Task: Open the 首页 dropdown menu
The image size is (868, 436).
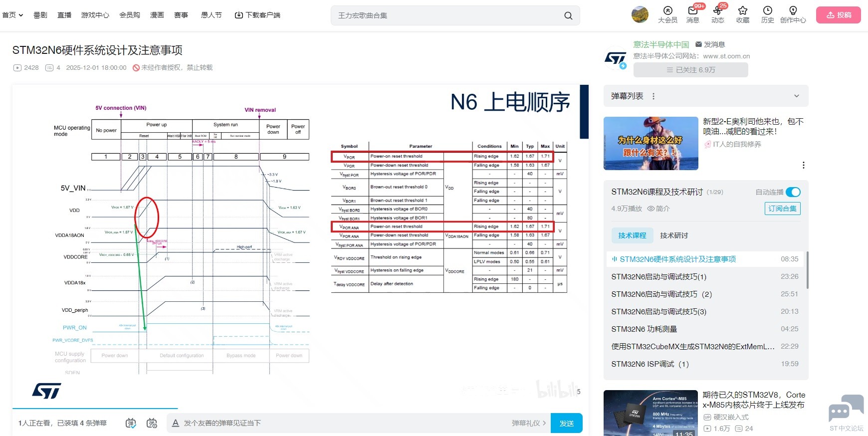Action: [12, 15]
